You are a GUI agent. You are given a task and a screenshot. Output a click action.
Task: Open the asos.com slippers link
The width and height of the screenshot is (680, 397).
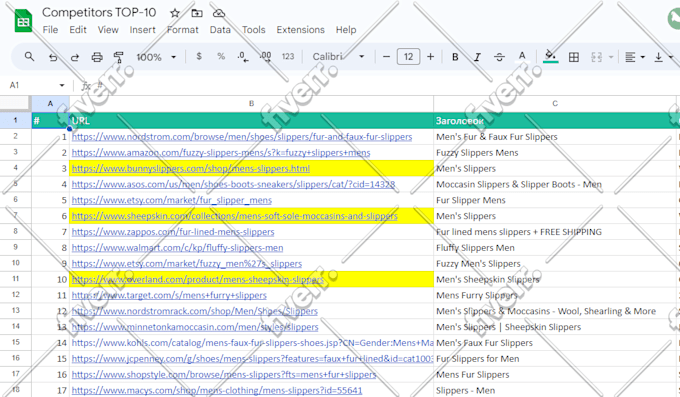pos(233,184)
